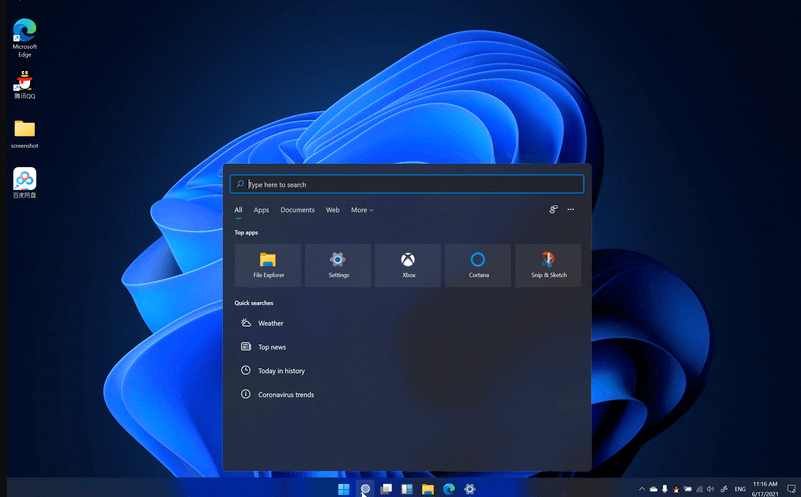The height and width of the screenshot is (497, 801).
Task: Launch Cortana from Top apps
Action: pos(478,265)
